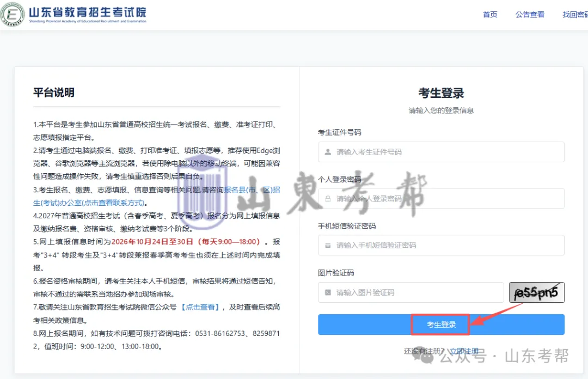588x379 pixels.
Task: Click the 考生证件号码 label
Action: pos(339,132)
